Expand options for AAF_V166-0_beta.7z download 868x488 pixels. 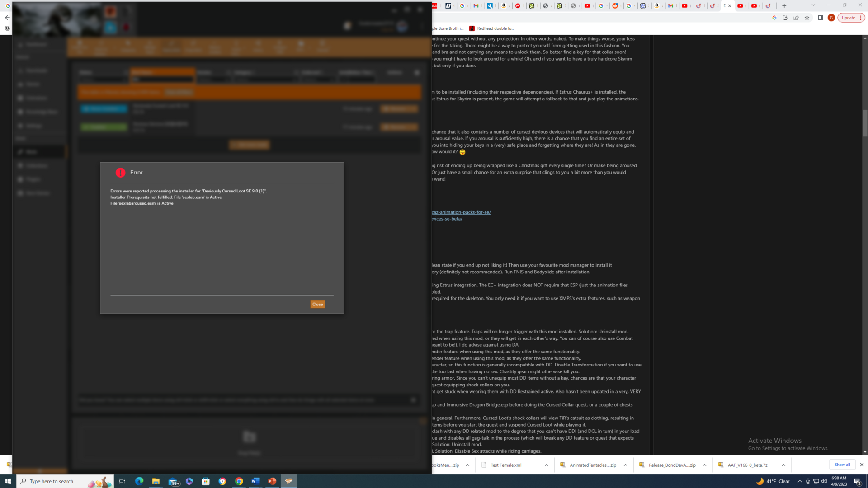[783, 465]
